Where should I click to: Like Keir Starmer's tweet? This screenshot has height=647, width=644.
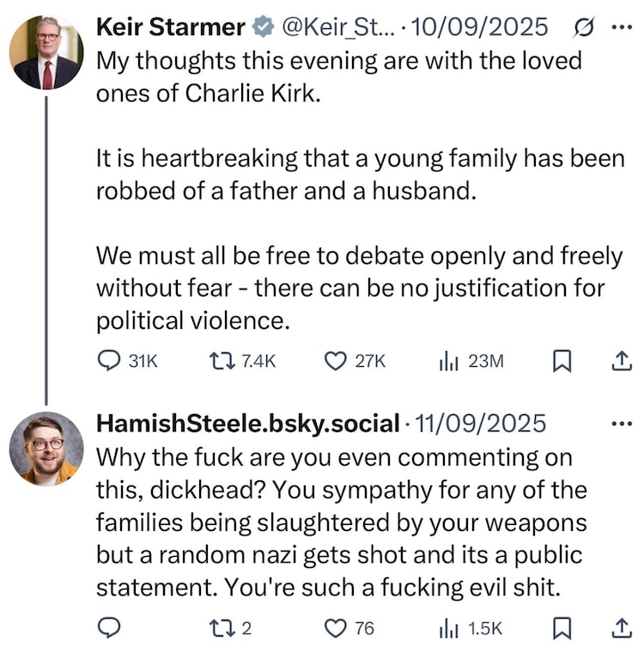pyautogui.click(x=334, y=362)
